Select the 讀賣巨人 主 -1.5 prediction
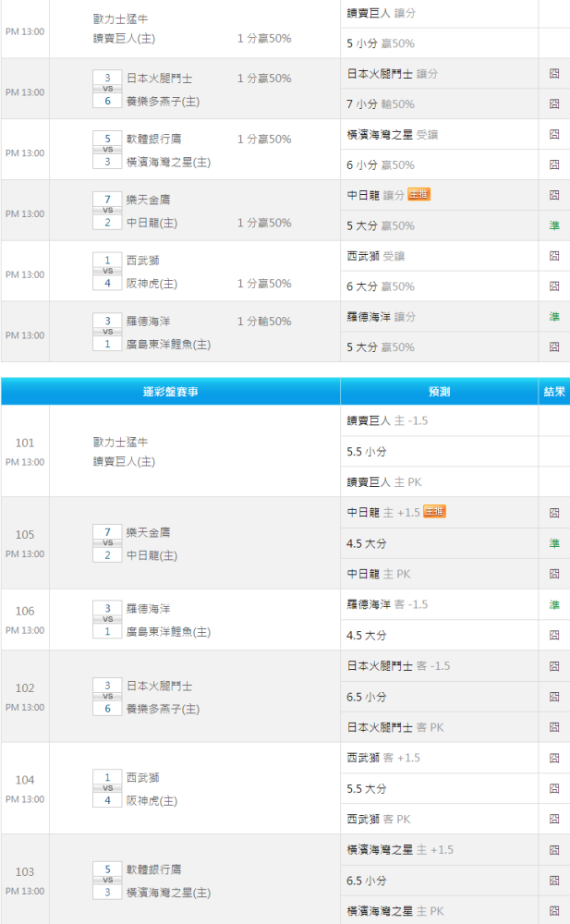570x924 pixels. 387,420
